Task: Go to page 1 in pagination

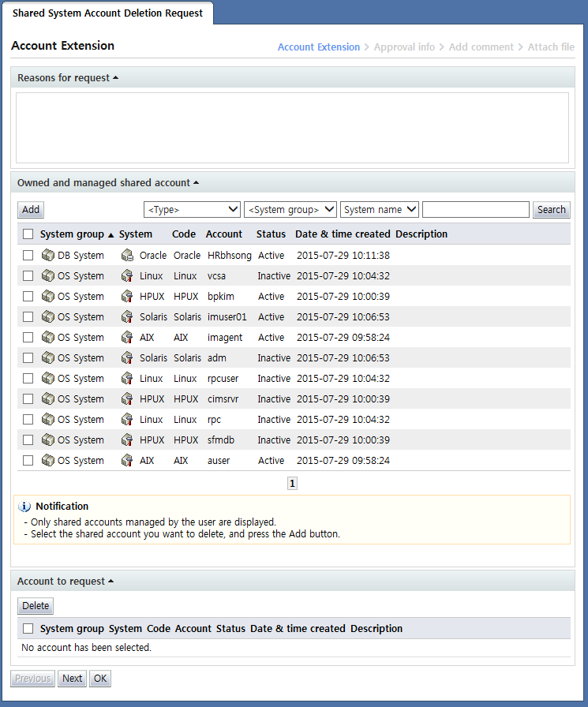Action: (292, 484)
